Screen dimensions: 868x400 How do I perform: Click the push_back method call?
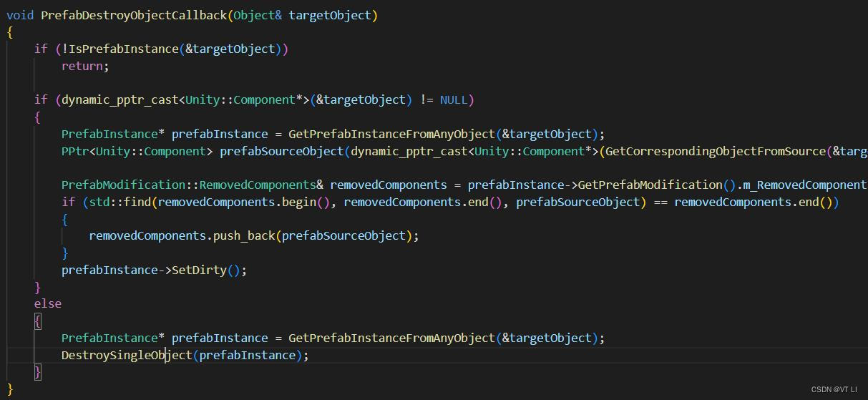click(244, 235)
